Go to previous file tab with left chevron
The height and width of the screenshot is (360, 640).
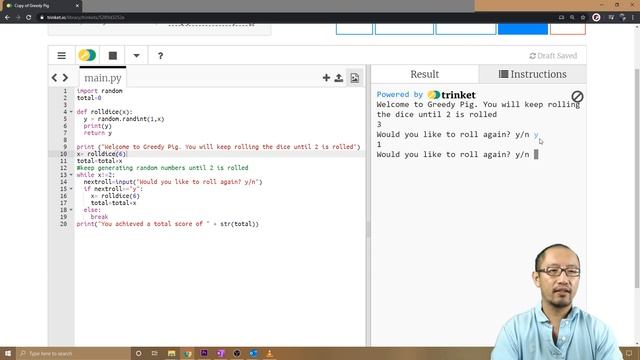point(55,78)
